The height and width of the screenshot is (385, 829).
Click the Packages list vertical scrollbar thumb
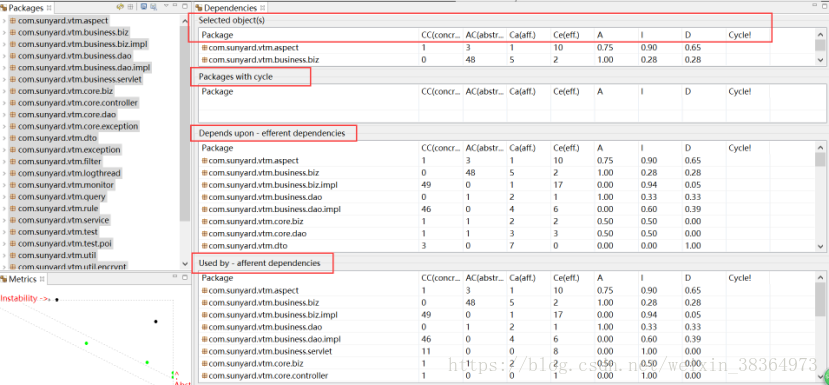point(185,124)
